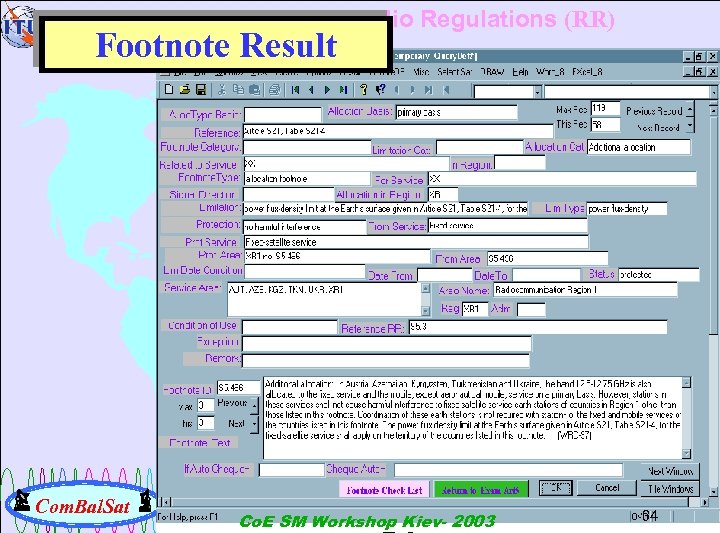Click the This Rec number field
Image resolution: width=720 pixels, height=533 pixels.
tap(605, 124)
